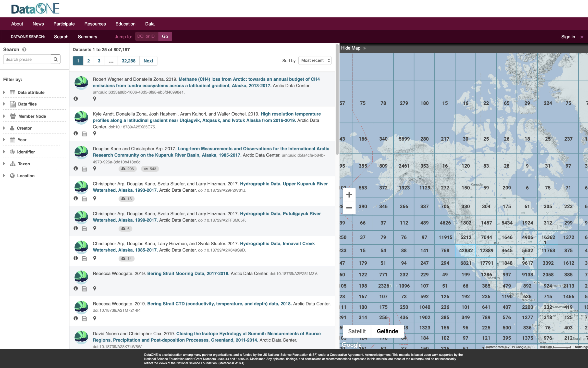Zoom the map in with the plus icon
Image resolution: width=588 pixels, height=368 pixels.
point(349,195)
